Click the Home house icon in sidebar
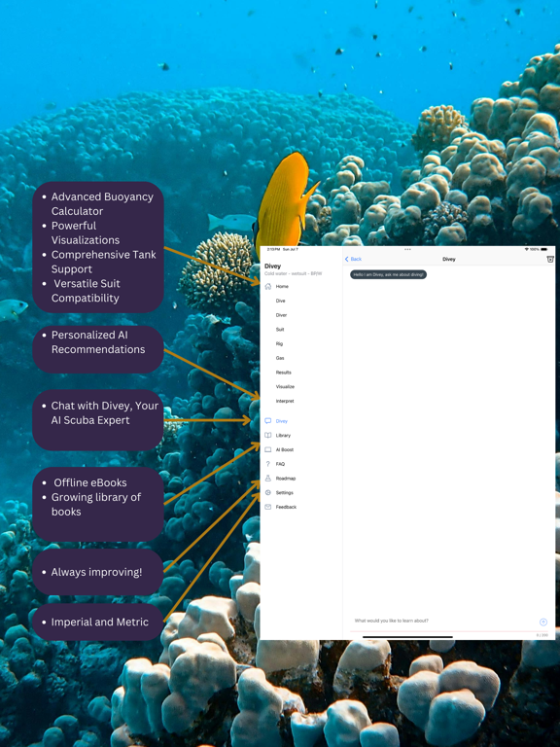 pyautogui.click(x=268, y=286)
